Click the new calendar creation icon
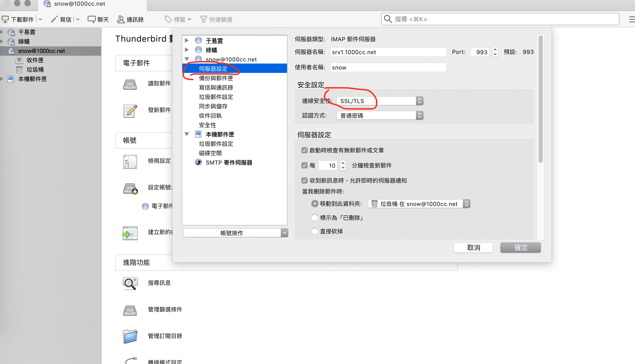Viewport: 635px width, 364px height. pos(130,233)
